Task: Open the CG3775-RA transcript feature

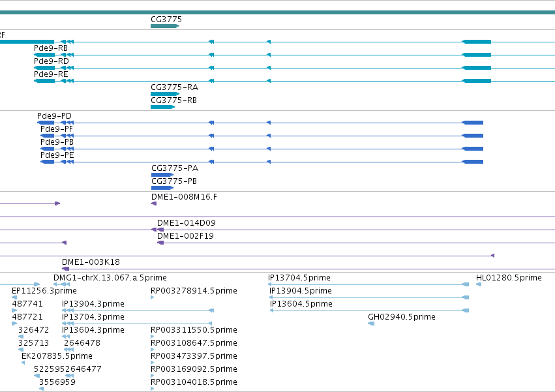Action: tap(165, 94)
